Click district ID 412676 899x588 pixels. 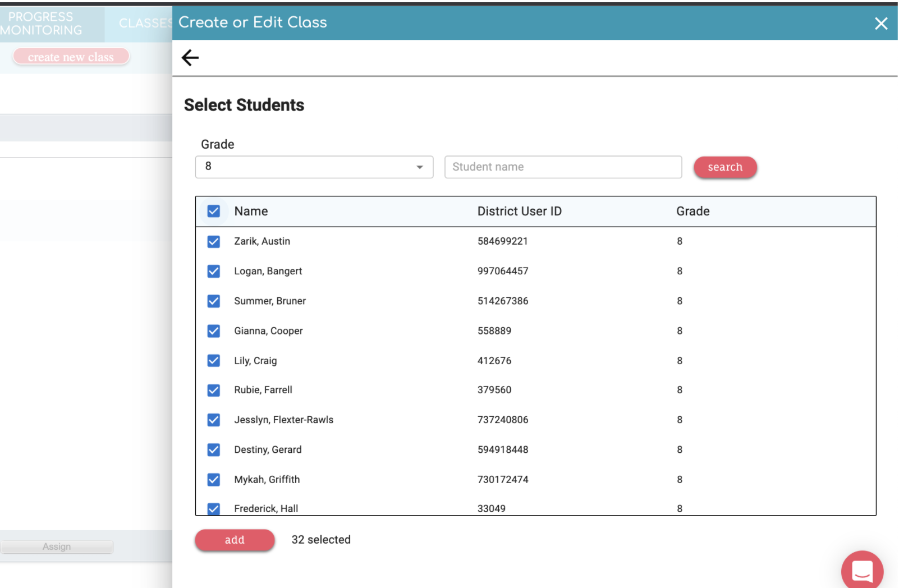pos(494,361)
